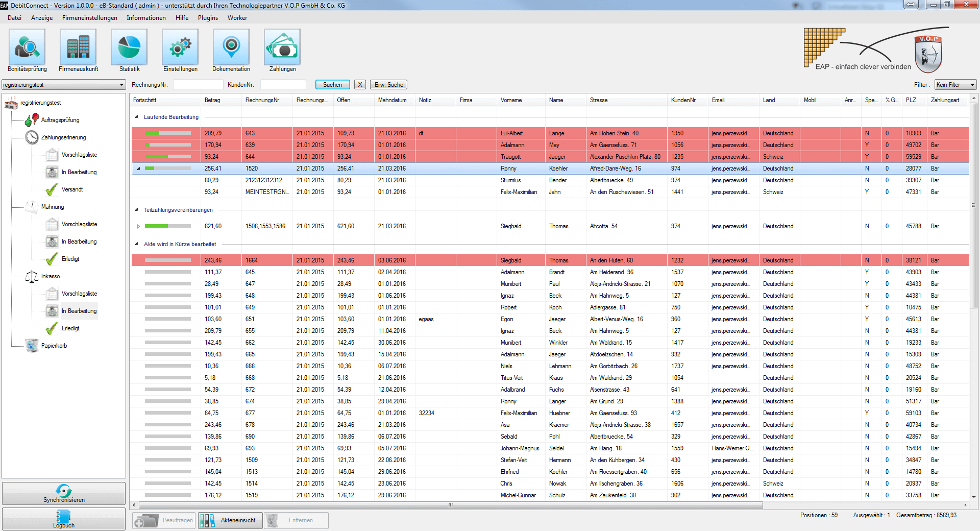This screenshot has height=531, width=980.
Task: Click the Synchronisieren button icon
Action: point(64,491)
